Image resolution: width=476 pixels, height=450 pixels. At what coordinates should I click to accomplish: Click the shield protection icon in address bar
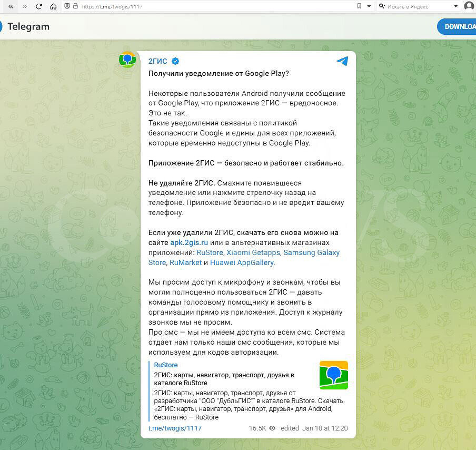pyautogui.click(x=67, y=6)
